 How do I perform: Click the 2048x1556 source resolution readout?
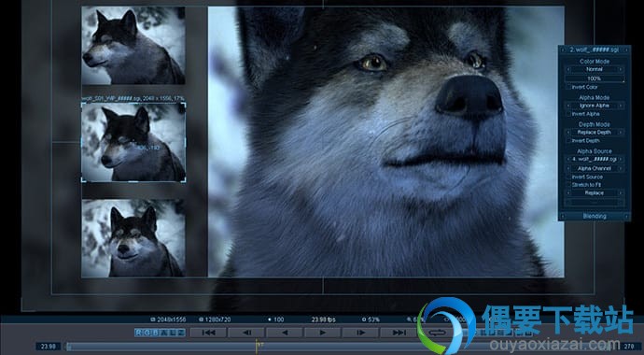(x=168, y=319)
